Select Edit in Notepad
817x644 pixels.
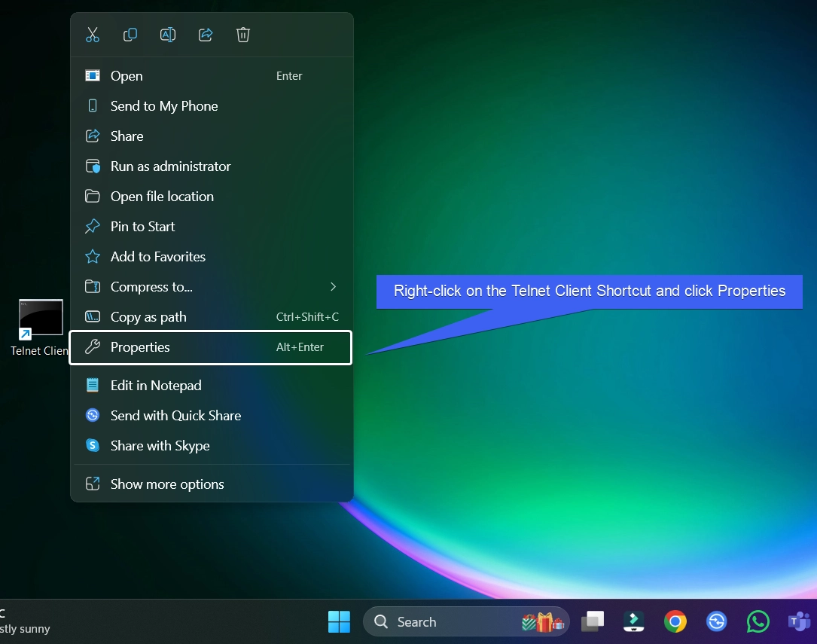coord(212,386)
